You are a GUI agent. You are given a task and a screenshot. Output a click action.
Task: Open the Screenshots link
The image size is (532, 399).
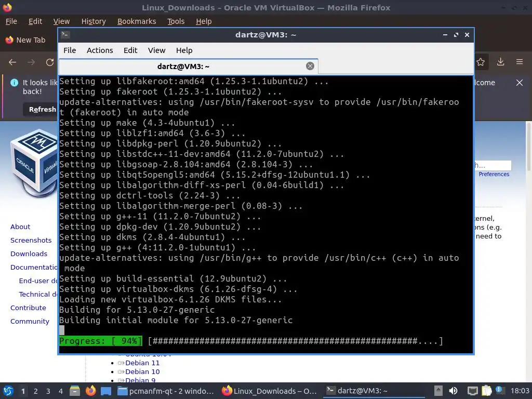31,240
